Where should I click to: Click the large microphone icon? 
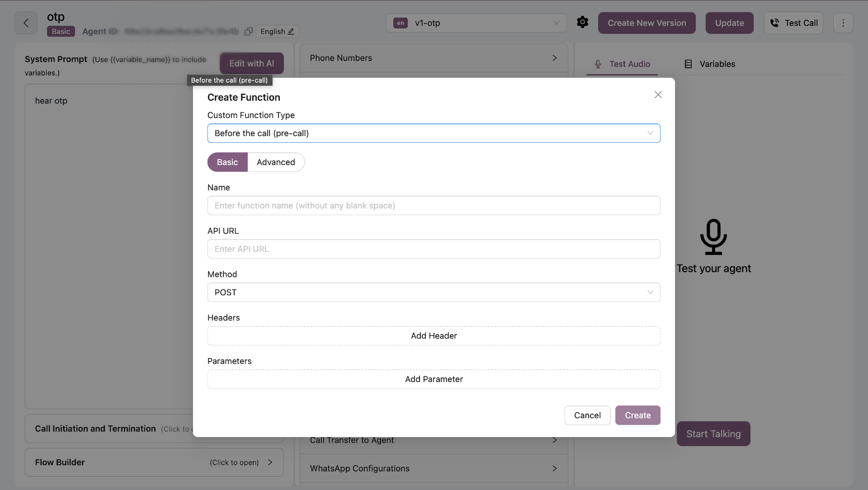point(713,237)
